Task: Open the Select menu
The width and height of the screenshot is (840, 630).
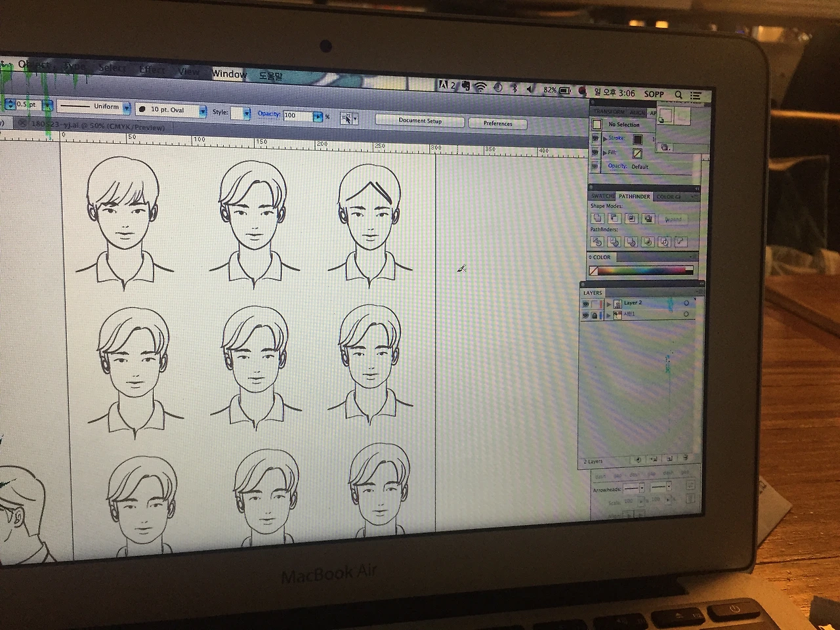Action: click(112, 68)
